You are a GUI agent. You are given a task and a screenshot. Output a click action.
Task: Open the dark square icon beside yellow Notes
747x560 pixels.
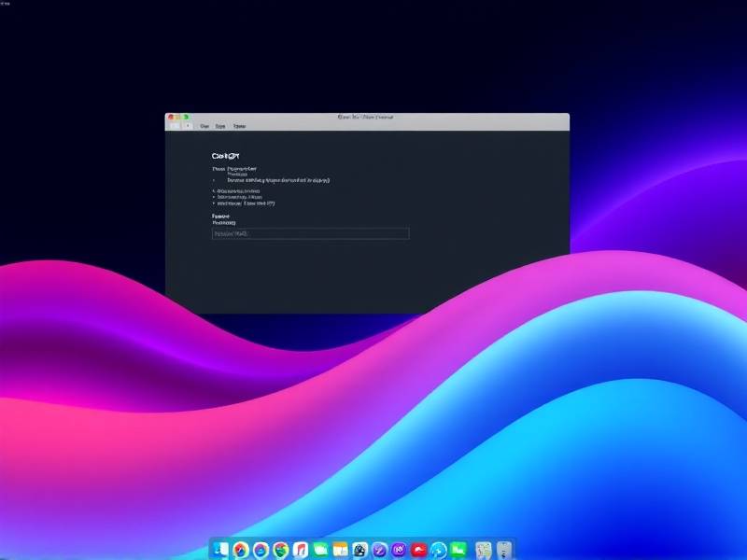[x=360, y=551]
